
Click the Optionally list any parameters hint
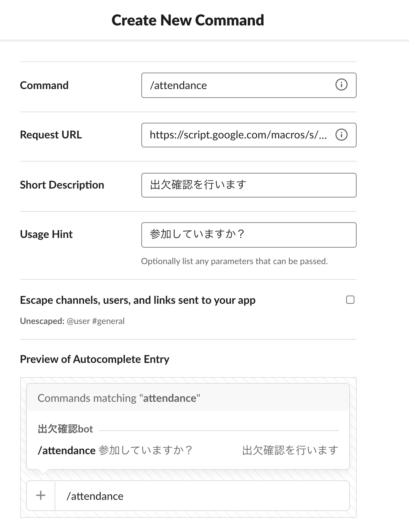click(234, 261)
